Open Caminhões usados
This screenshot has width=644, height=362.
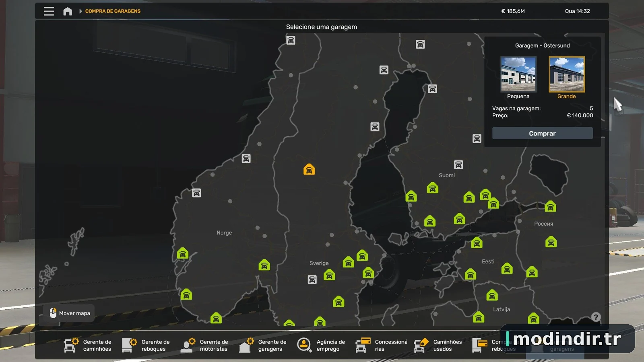438,345
